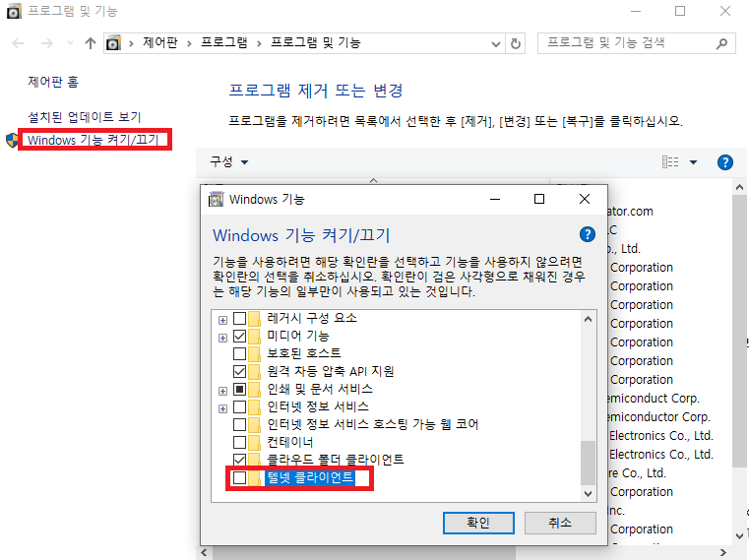This screenshot has height=560, width=749.
Task: Enable the 텔넷 클라이언트 checkbox
Action: click(240, 477)
